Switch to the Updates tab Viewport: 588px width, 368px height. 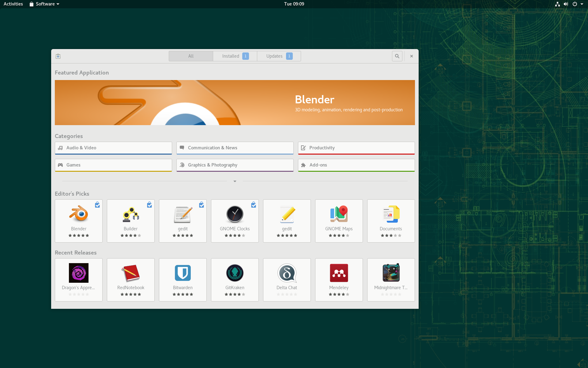pyautogui.click(x=279, y=56)
